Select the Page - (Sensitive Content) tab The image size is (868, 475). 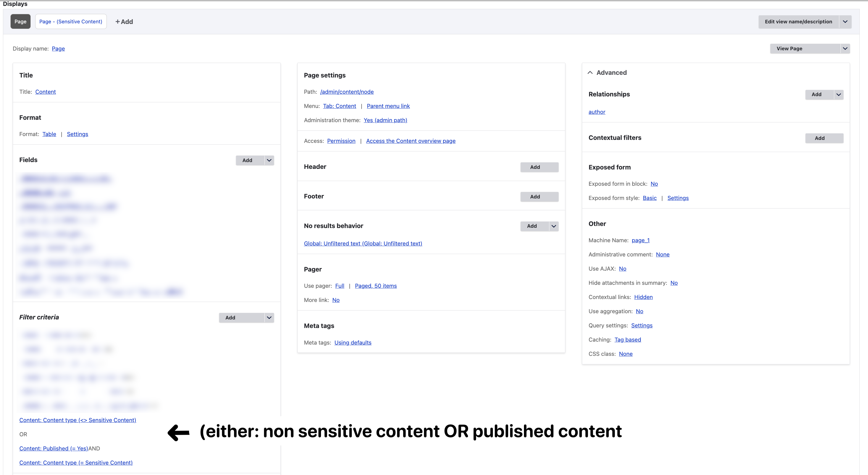tap(71, 22)
